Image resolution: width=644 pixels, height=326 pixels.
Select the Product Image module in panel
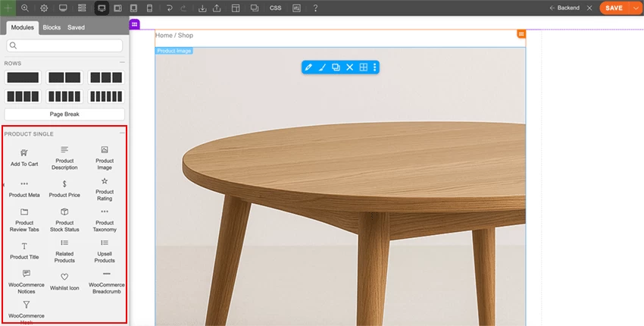click(x=105, y=158)
